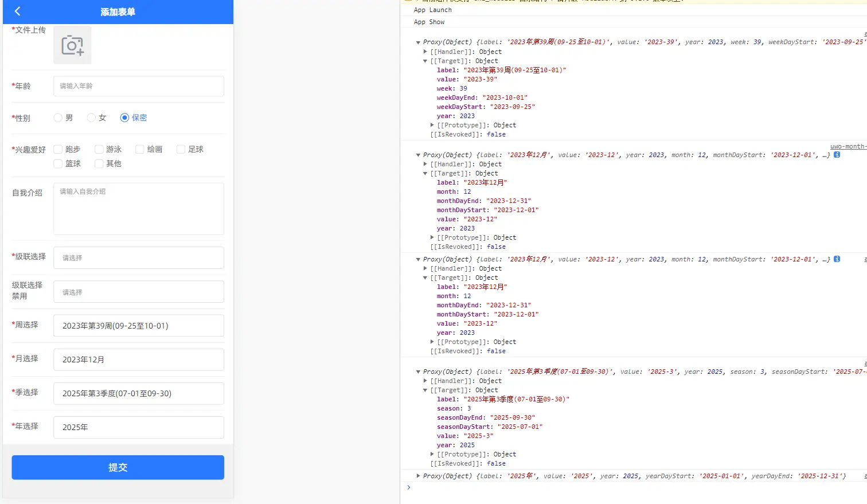Expand [[Handler]] under the 2025年第3季度 proxy
Screen dimensions: 867x504
coord(425,381)
